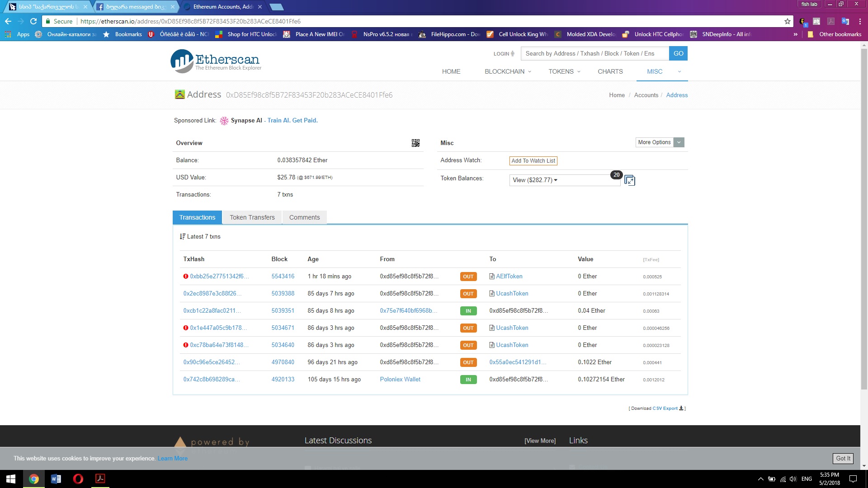
Task: Click the CSV Export download icon
Action: click(x=681, y=408)
